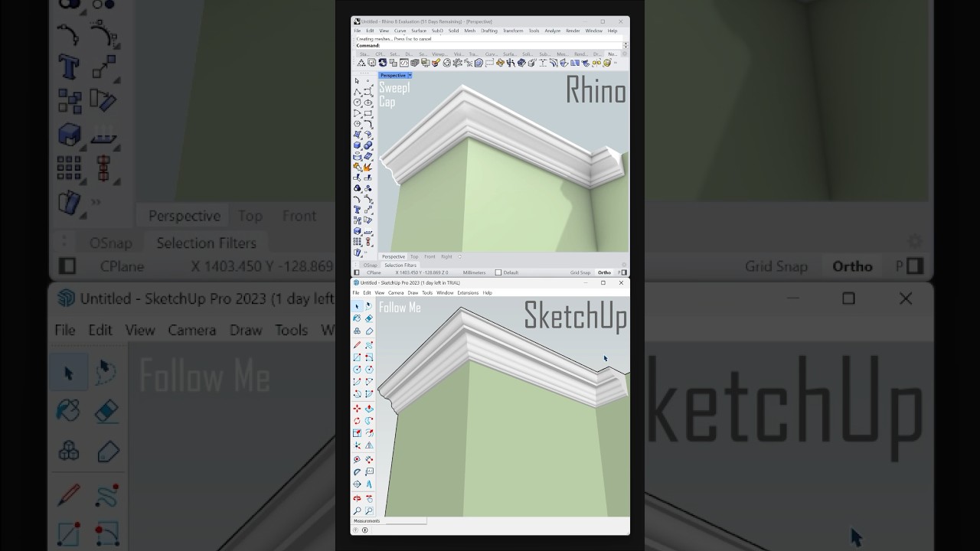Image resolution: width=980 pixels, height=551 pixels.
Task: Add a new viewport tab in Rhino
Action: [459, 256]
